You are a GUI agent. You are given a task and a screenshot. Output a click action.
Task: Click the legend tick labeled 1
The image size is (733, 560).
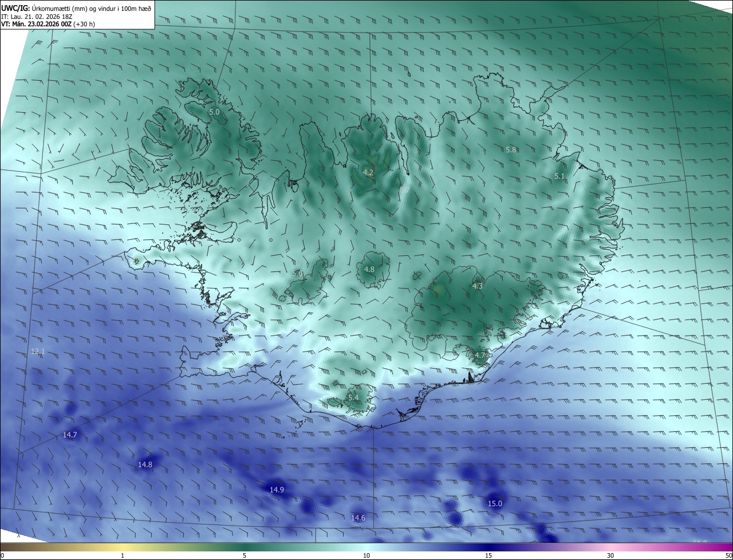click(123, 555)
